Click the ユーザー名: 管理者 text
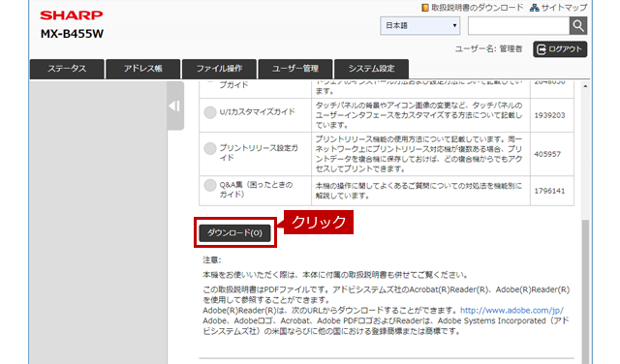Image resolution: width=620 pixels, height=364 pixels. point(488,49)
